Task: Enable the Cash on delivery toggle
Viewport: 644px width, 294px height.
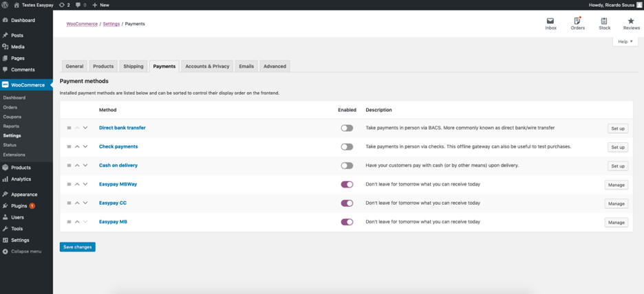Action: tap(347, 166)
